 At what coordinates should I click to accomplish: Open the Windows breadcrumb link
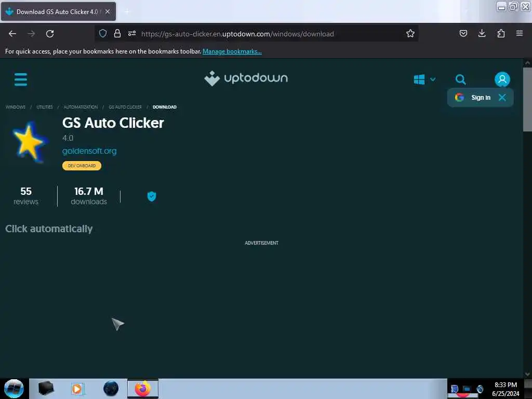click(16, 107)
